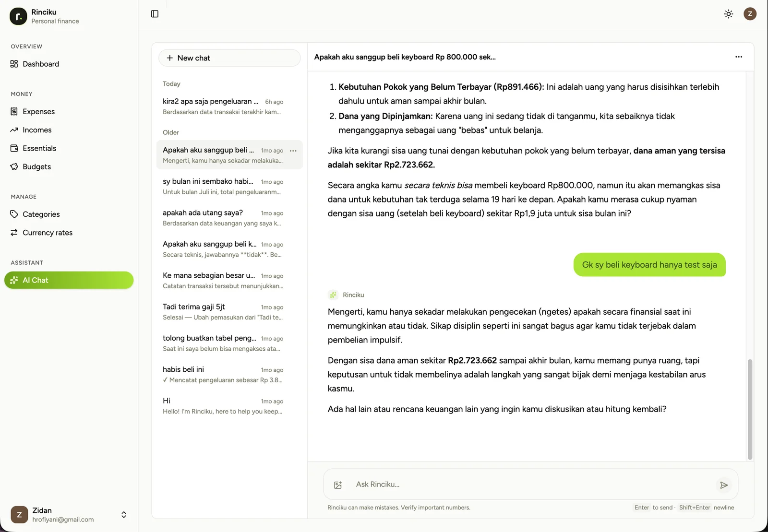Click the 'Kebutuhan Pokok yang Belum Terbayar' heading

coord(441,87)
